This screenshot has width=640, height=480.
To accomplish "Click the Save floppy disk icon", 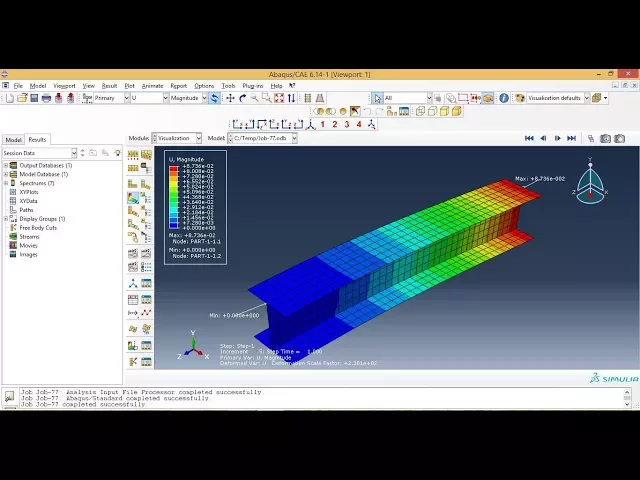I will (x=34, y=98).
